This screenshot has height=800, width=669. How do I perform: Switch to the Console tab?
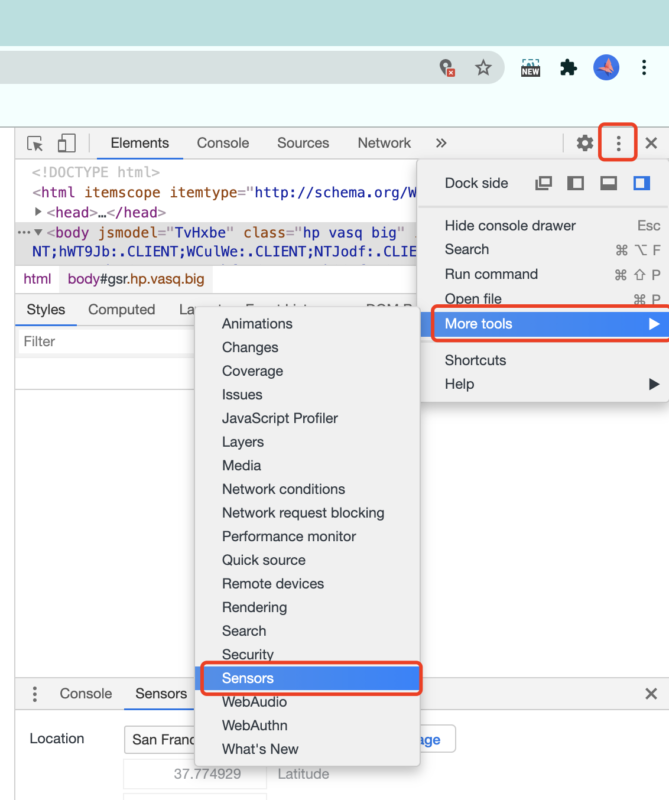pyautogui.click(x=222, y=143)
